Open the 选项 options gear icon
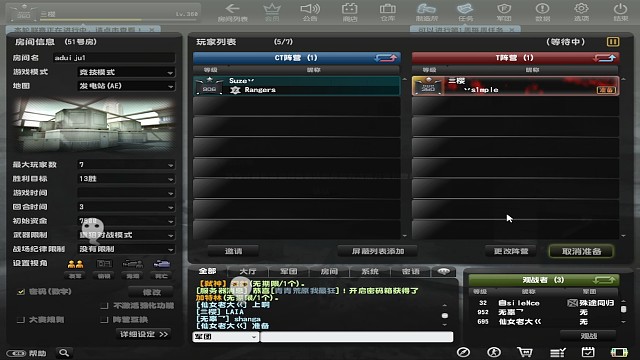This screenshot has width=640, height=360. [x=581, y=12]
